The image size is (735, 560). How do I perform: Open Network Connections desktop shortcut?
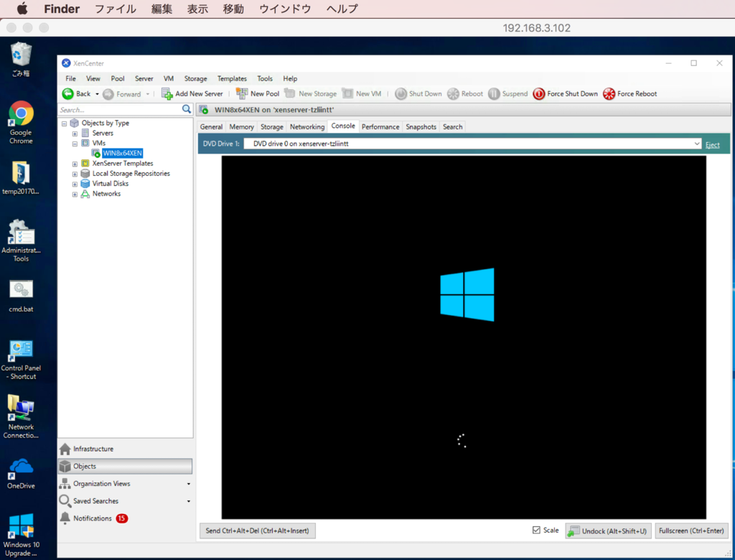point(21,417)
